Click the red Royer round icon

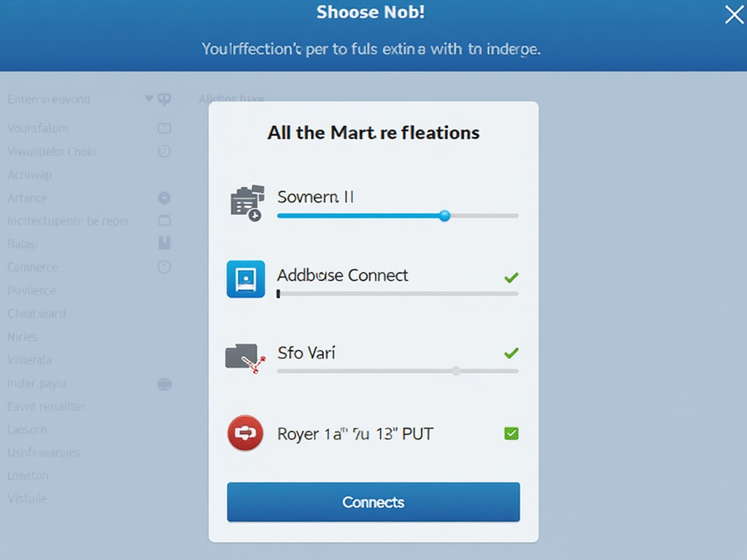(245, 433)
